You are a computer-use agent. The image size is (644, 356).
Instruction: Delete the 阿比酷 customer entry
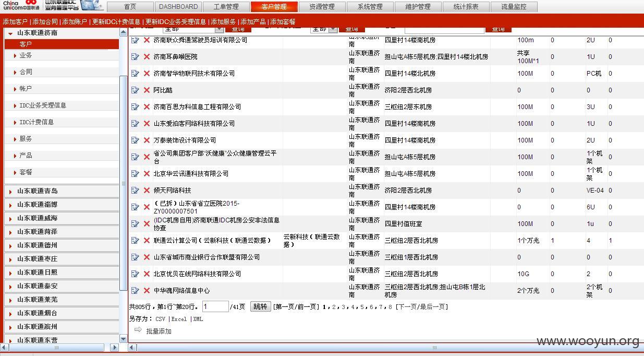coord(147,90)
